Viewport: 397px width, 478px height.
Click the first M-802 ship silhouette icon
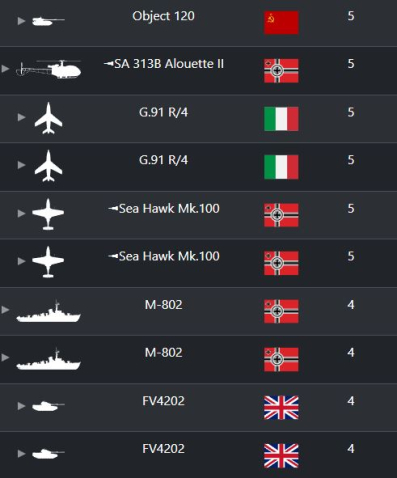(x=48, y=311)
